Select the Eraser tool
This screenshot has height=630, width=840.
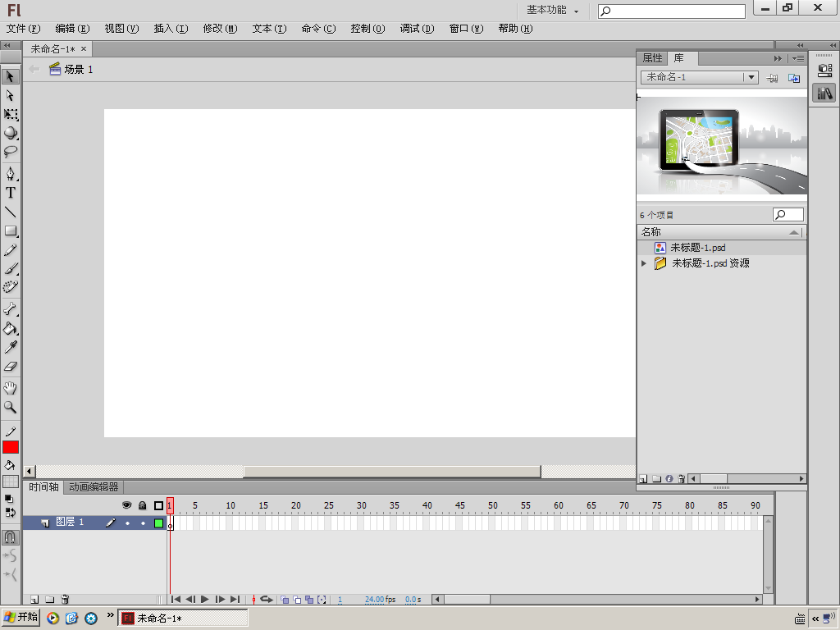(x=10, y=367)
